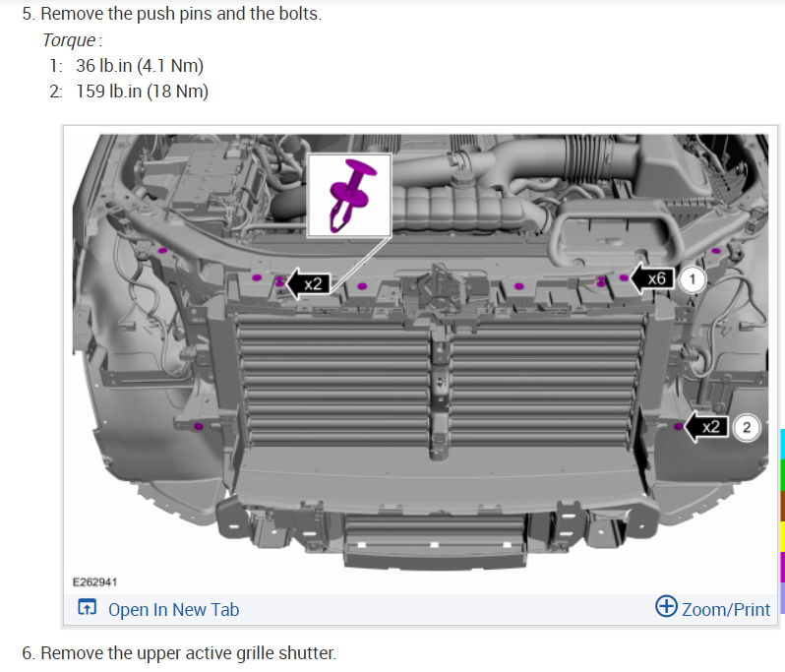Click the Open In New Tab icon
Viewport: 785px width, 672px height.
pos(88,607)
